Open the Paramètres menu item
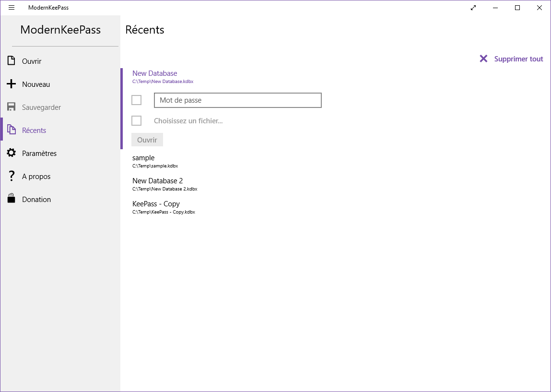Image resolution: width=551 pixels, height=392 pixels. pos(39,154)
